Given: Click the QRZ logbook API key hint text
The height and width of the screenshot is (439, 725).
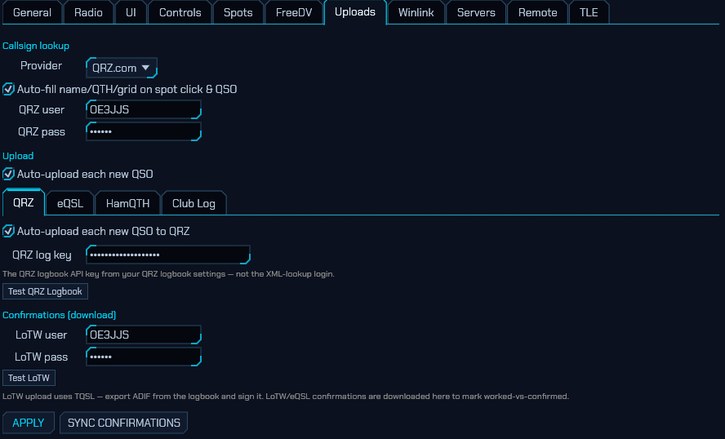Looking at the screenshot, I should coord(168,274).
